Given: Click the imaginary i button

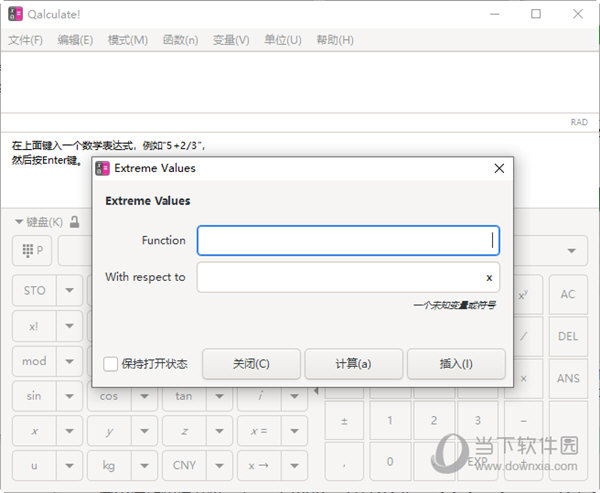Looking at the screenshot, I should click(259, 397).
